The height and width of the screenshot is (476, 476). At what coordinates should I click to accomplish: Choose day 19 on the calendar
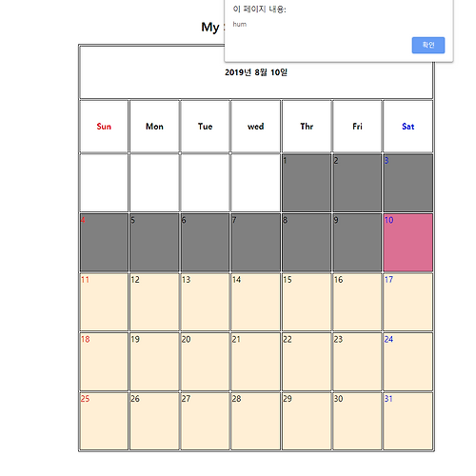[x=154, y=362]
